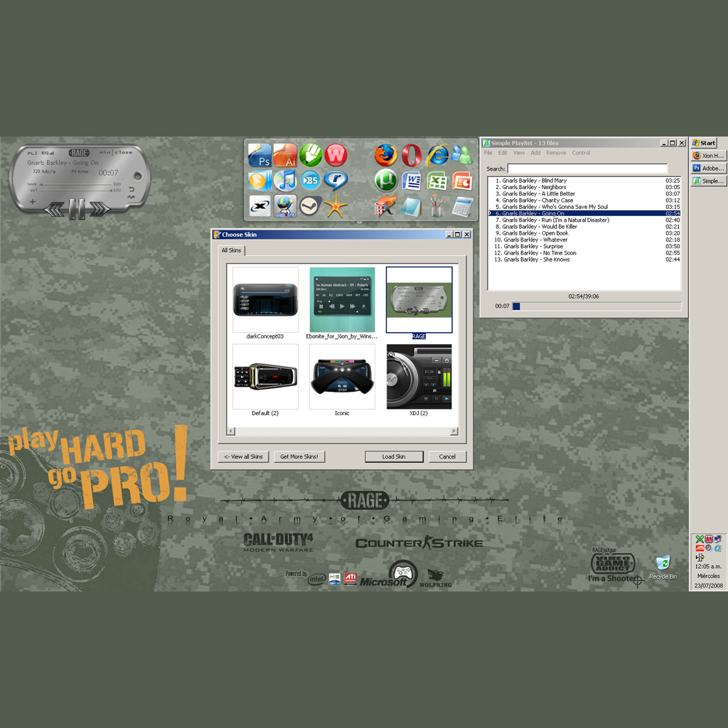Launch Paint brushes icon in dock
728x728 pixels.
(437, 206)
